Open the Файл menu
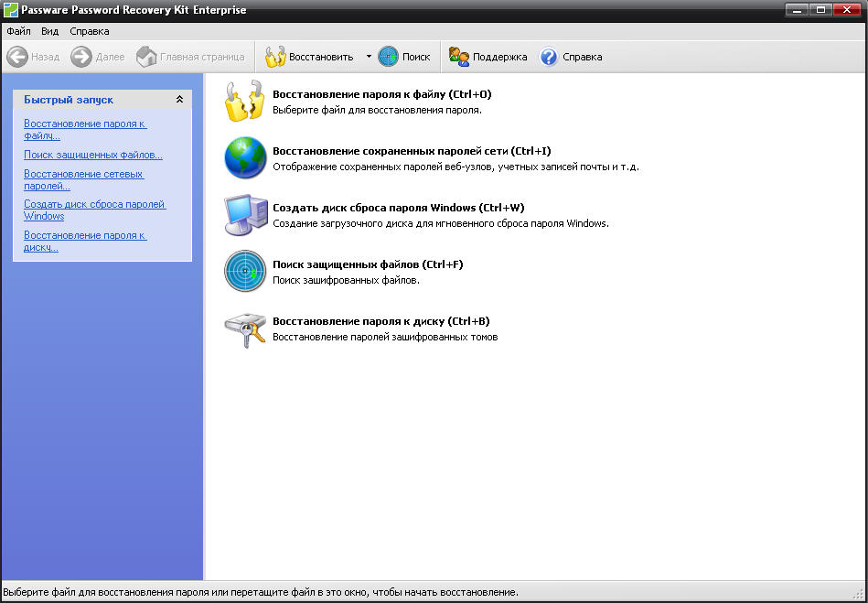868x603 pixels. point(19,31)
